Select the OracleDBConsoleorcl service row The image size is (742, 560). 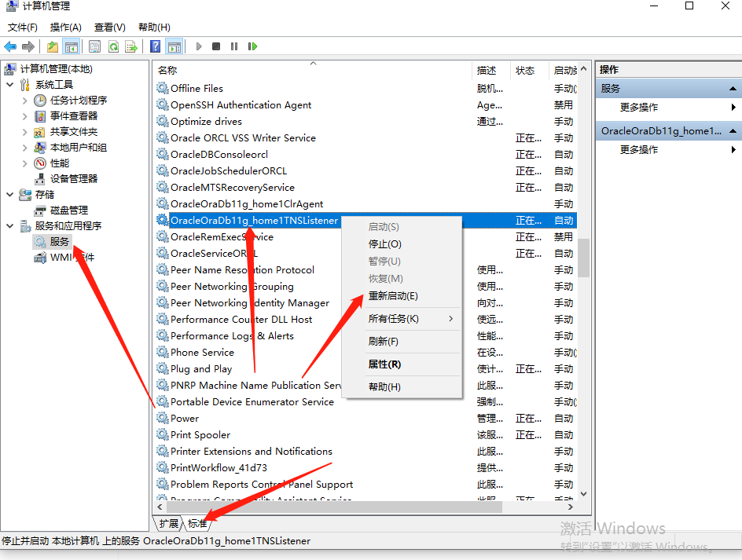(x=365, y=154)
